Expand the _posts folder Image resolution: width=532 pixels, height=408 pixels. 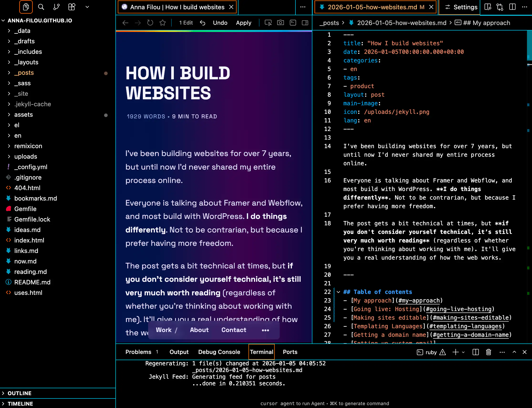(x=24, y=73)
